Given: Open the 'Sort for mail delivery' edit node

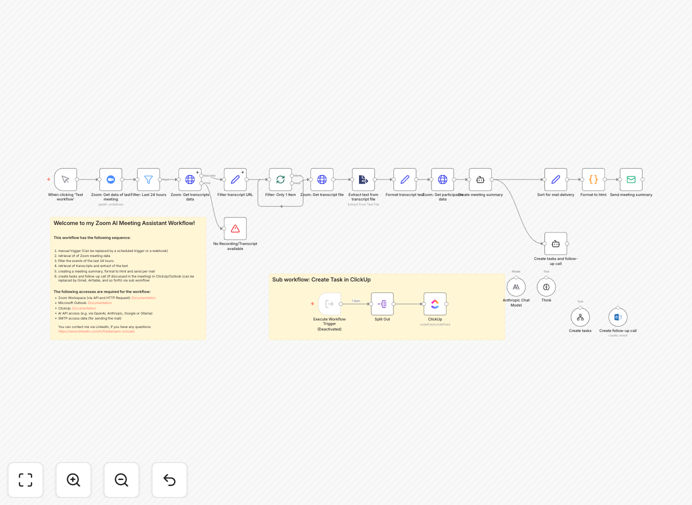Looking at the screenshot, I should 556,179.
